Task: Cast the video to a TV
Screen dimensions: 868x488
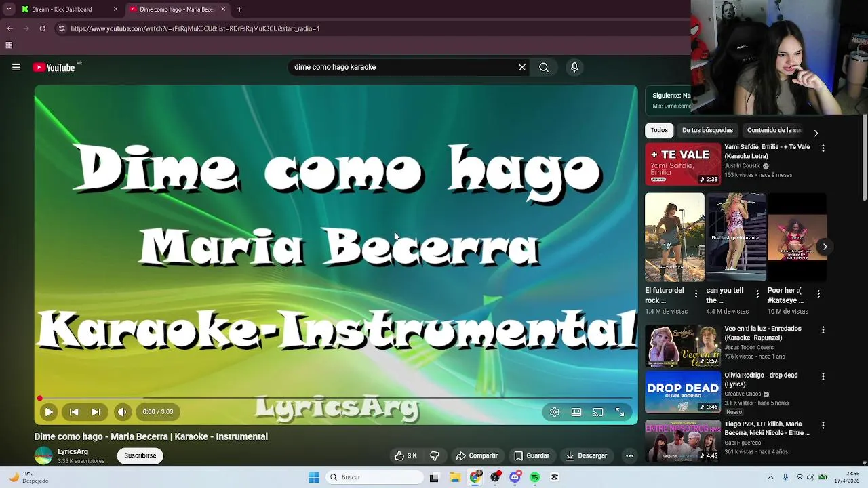Action: coord(598,411)
